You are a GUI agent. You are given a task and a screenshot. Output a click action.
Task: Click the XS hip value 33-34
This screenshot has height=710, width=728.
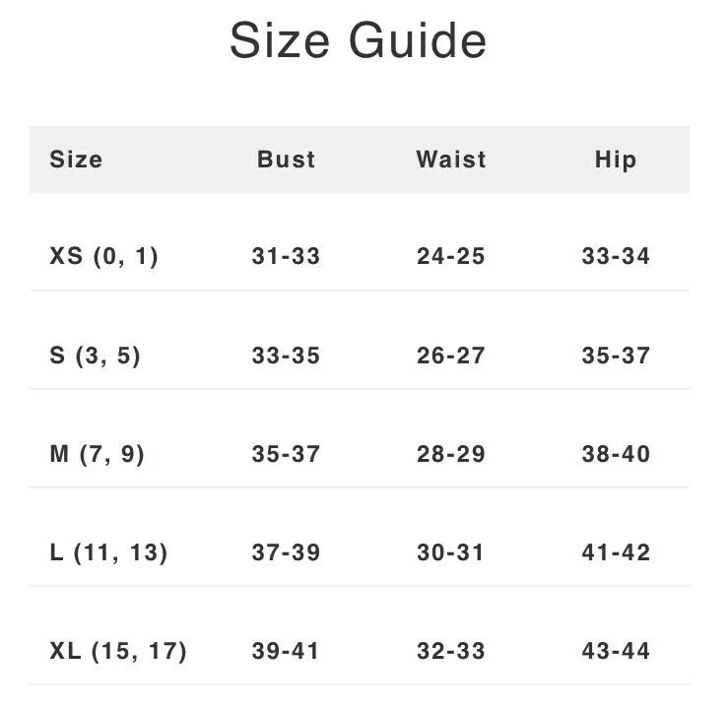(616, 256)
